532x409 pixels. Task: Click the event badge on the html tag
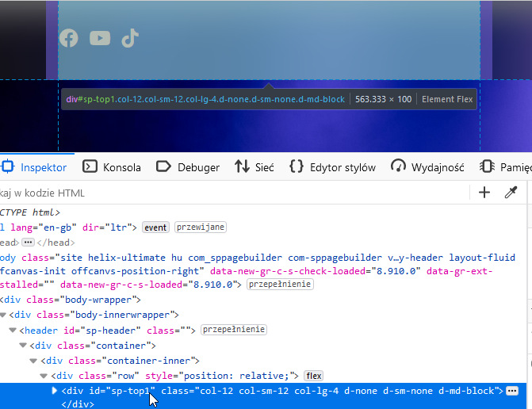pos(155,227)
